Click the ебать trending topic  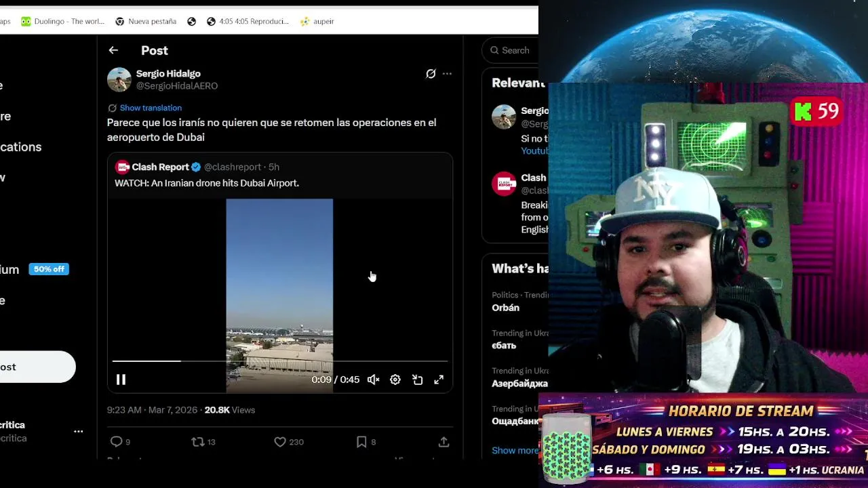[504, 346]
